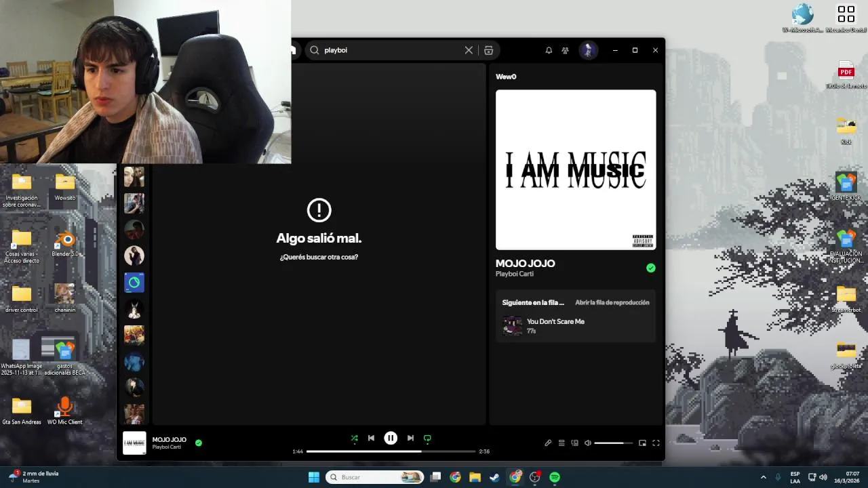Viewport: 868px width, 488px height.
Task: Open Blender 5.0 desktop shortcut
Action: tap(65, 244)
